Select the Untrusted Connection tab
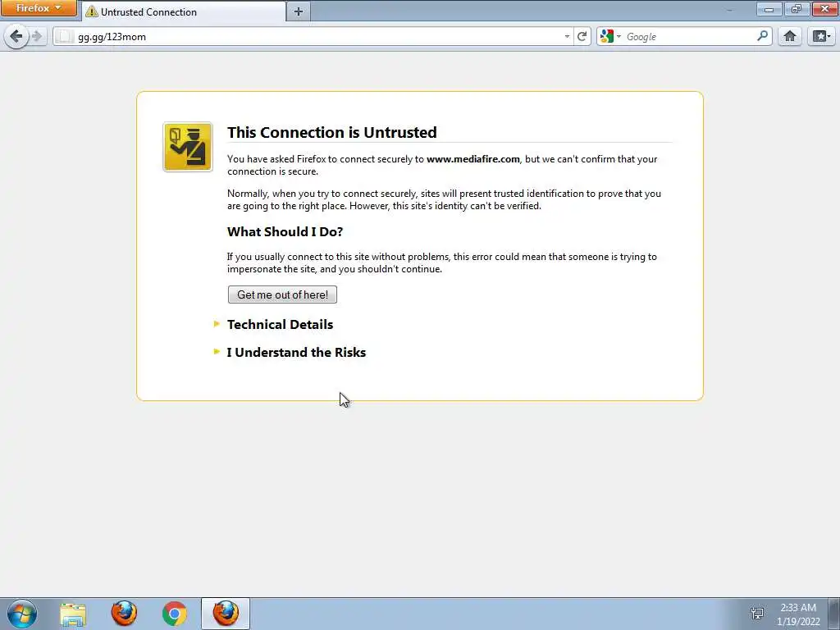The width and height of the screenshot is (840, 630). (x=183, y=11)
